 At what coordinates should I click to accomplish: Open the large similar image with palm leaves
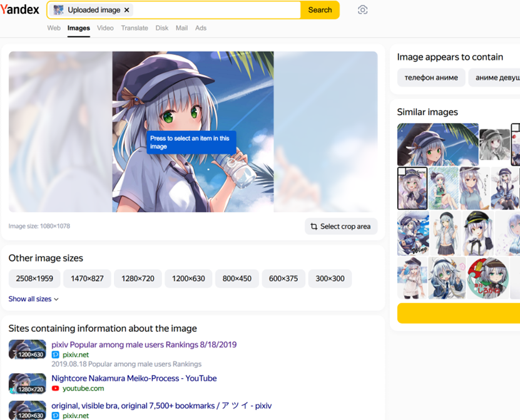coord(438,145)
